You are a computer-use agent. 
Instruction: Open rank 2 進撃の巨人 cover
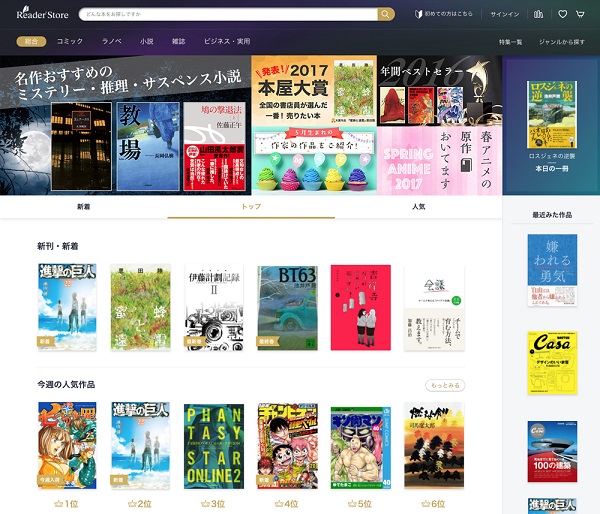(x=140, y=445)
